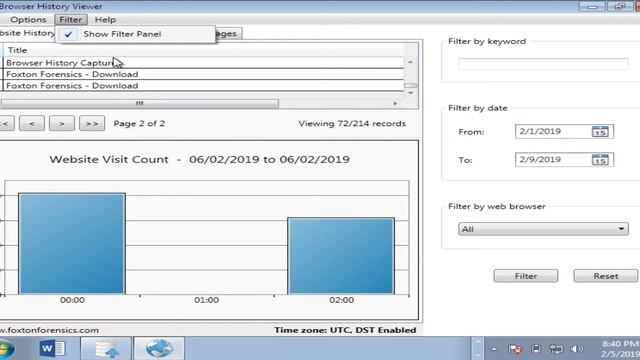Jump to the last page of records
Image resolution: width=640 pixels, height=360 pixels.
(92, 123)
